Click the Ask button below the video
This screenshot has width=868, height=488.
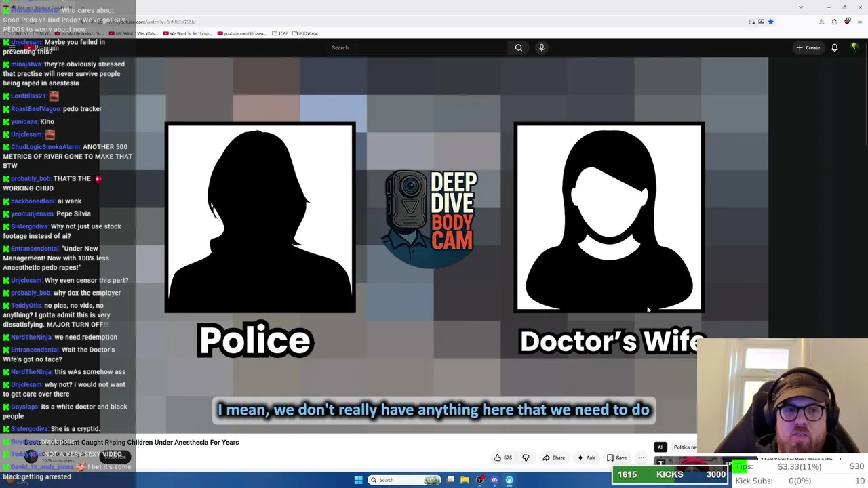(586, 457)
